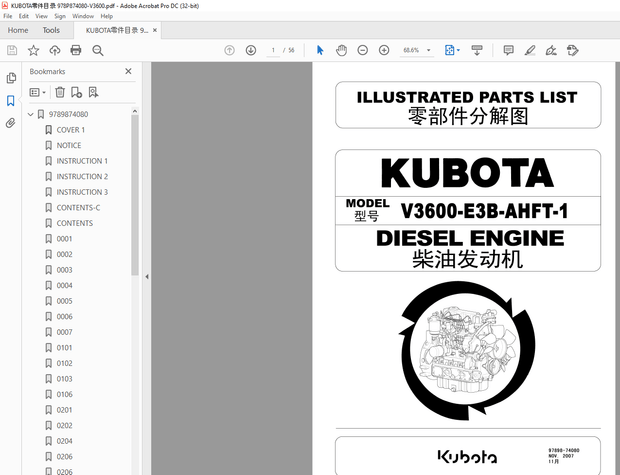Open the Sign menu
Viewport: 620px width, 475px height.
pos(60,16)
